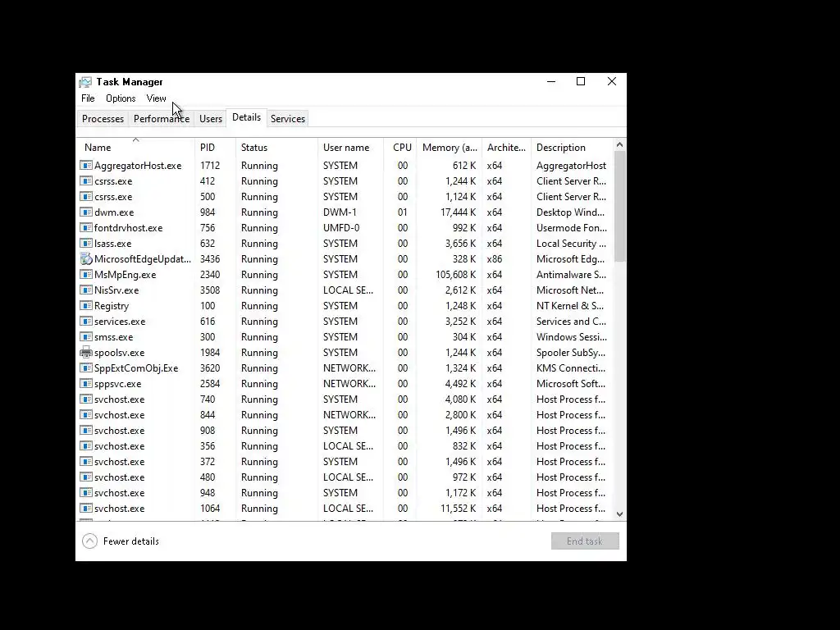Screen dimensions: 840x630
Task: Sort by the CPU column header
Action: point(400,148)
